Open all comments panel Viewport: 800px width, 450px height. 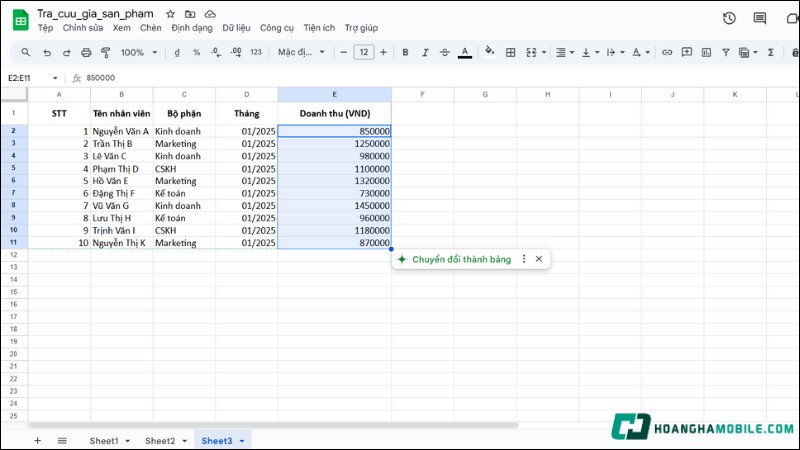point(760,18)
